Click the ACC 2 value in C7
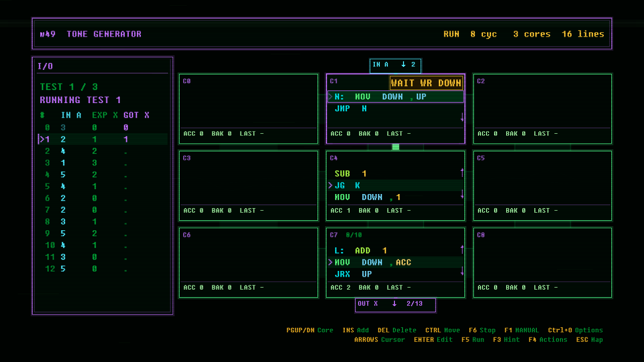The height and width of the screenshot is (362, 644). [341, 288]
